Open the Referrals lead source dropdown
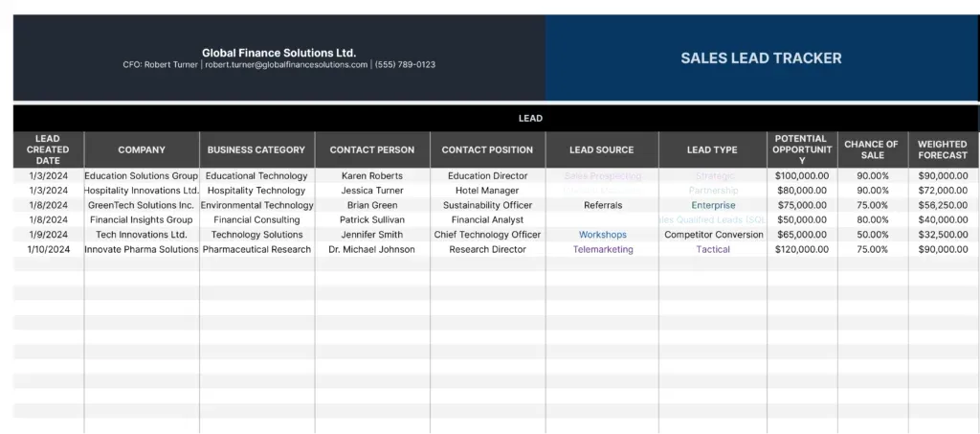Viewport: 980px width, 434px height. 603,205
